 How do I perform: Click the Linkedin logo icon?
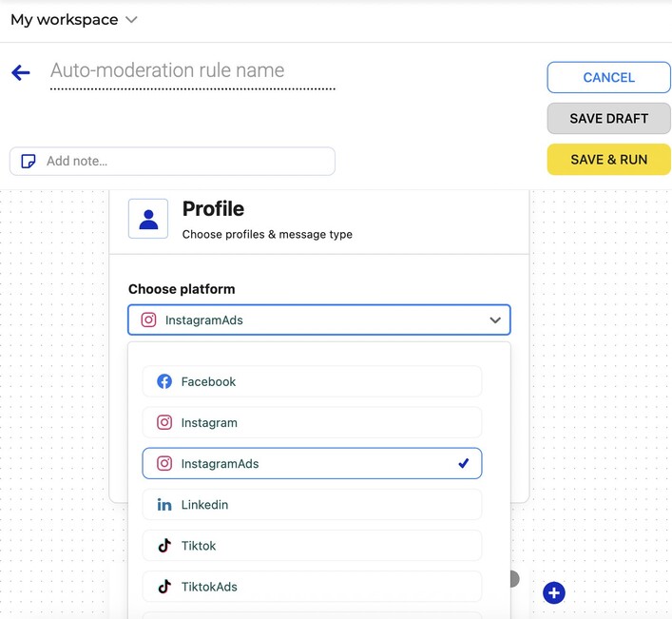tap(164, 505)
